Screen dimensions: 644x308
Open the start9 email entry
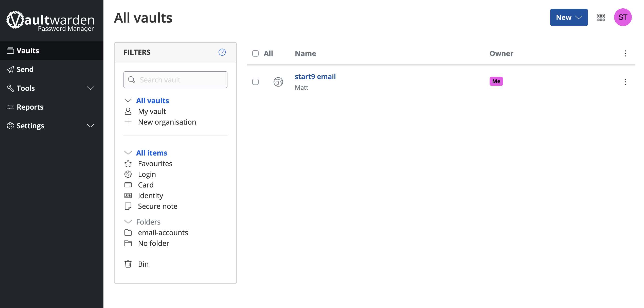(x=315, y=77)
